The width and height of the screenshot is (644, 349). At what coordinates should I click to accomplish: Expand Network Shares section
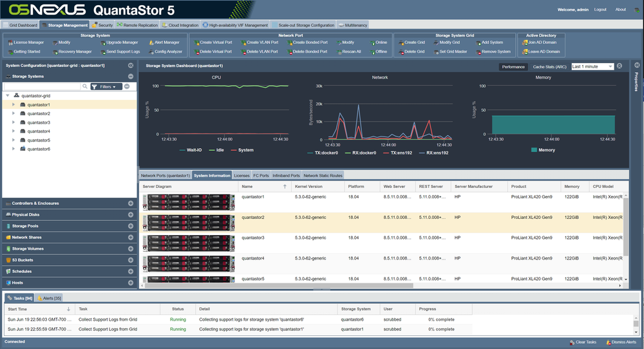pos(131,238)
